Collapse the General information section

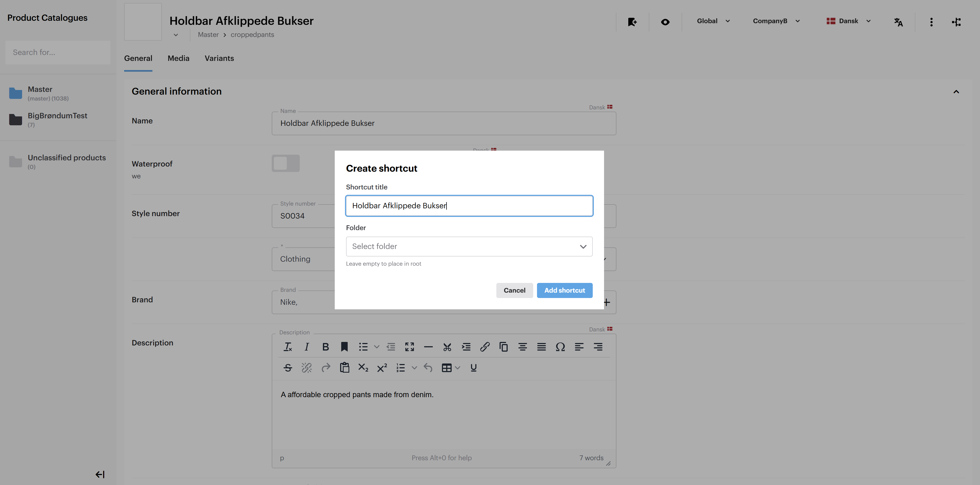pyautogui.click(x=956, y=92)
